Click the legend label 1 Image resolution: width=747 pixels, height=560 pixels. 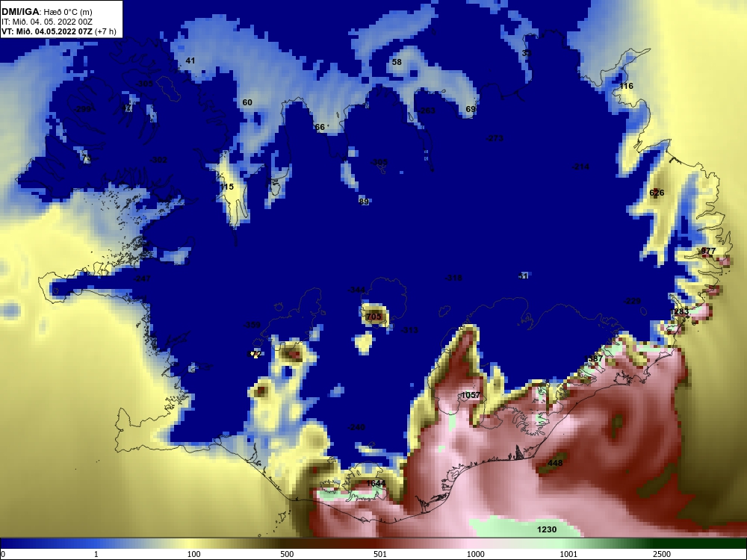[96, 554]
